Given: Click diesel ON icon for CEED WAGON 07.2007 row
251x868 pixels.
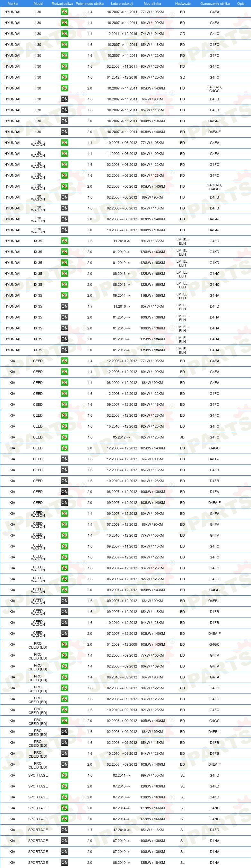Looking at the screenshot, I should pos(65,634).
